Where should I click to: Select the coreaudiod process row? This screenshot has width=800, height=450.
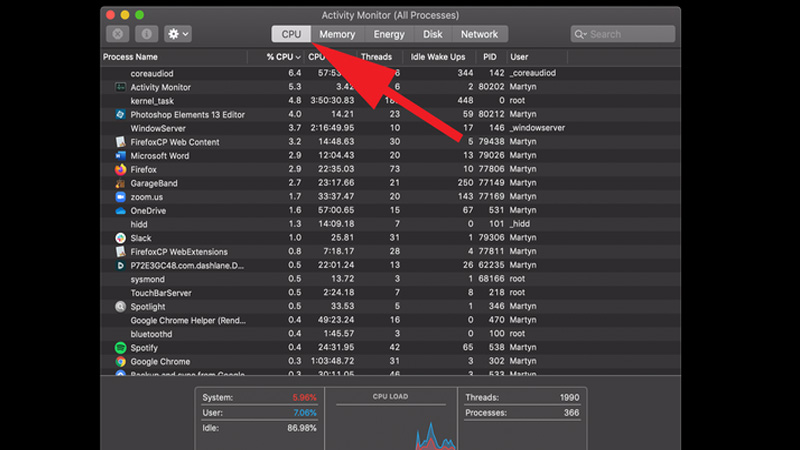(390, 73)
